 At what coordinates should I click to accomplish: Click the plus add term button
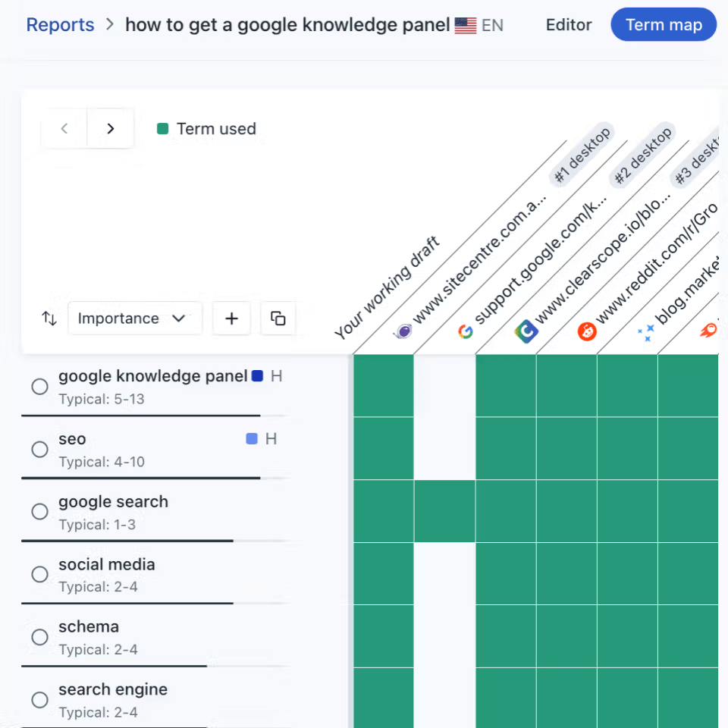coord(232,318)
